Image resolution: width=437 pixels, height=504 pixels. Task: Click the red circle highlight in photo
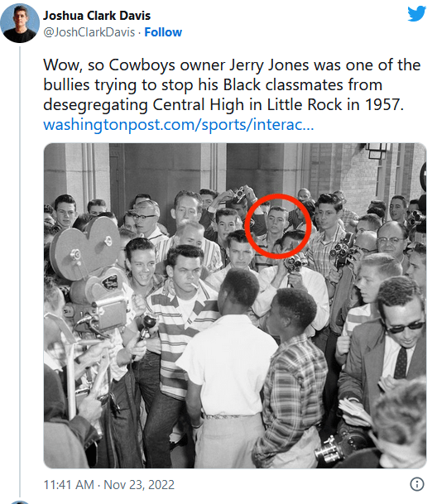(x=278, y=226)
